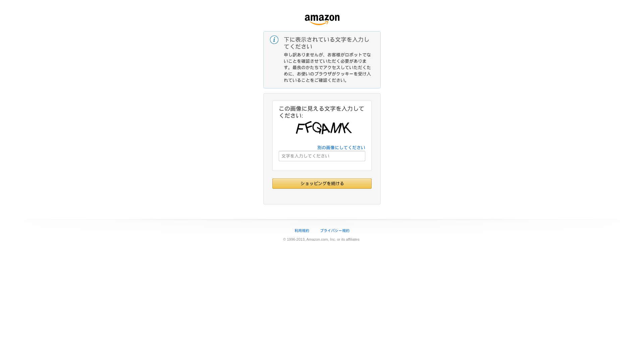Click the ショッピングを続ける button
The width and height of the screenshot is (644, 362).
(x=322, y=184)
